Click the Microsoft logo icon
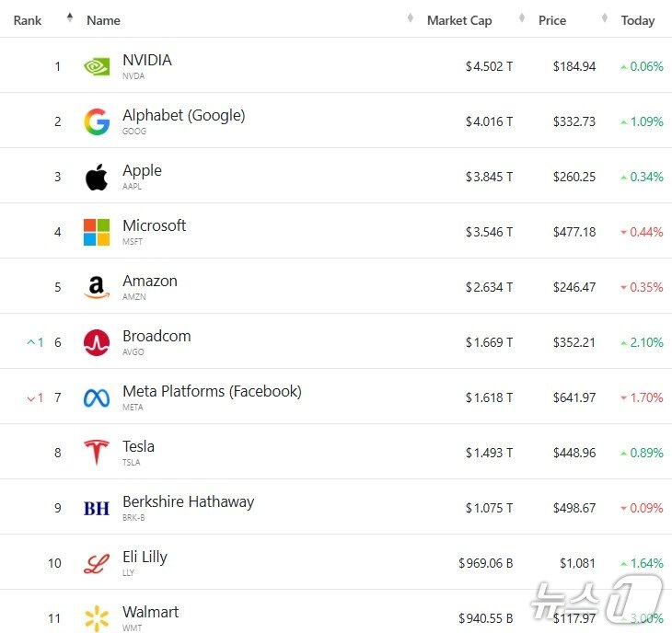Image resolution: width=672 pixels, height=633 pixels. click(97, 232)
